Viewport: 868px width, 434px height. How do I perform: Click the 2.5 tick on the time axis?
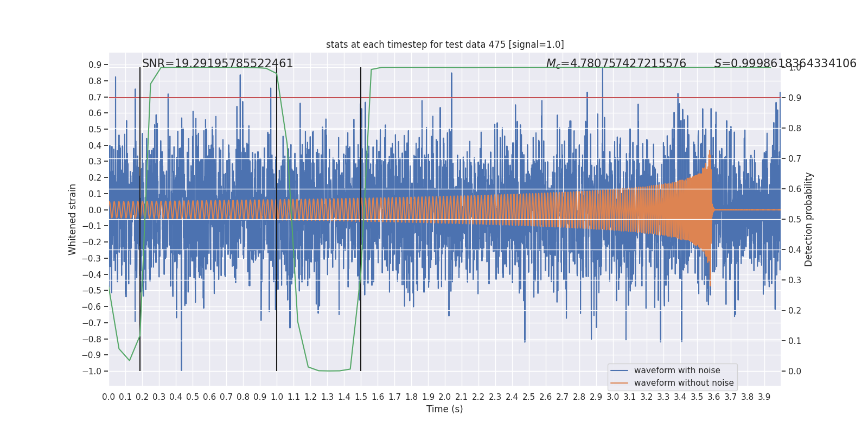click(529, 397)
